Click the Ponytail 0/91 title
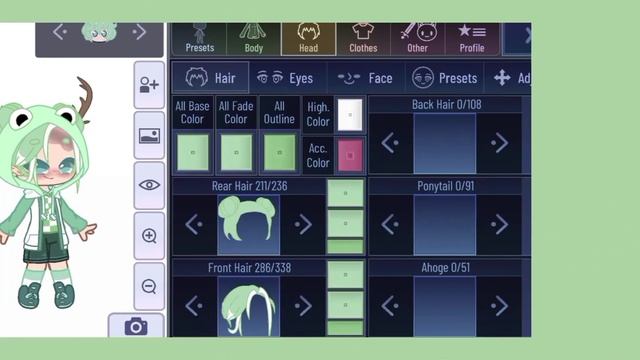 tap(445, 186)
